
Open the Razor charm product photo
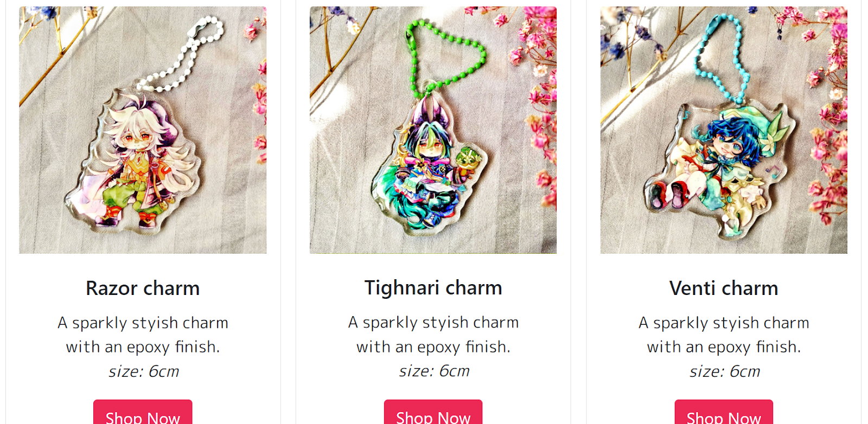143,130
